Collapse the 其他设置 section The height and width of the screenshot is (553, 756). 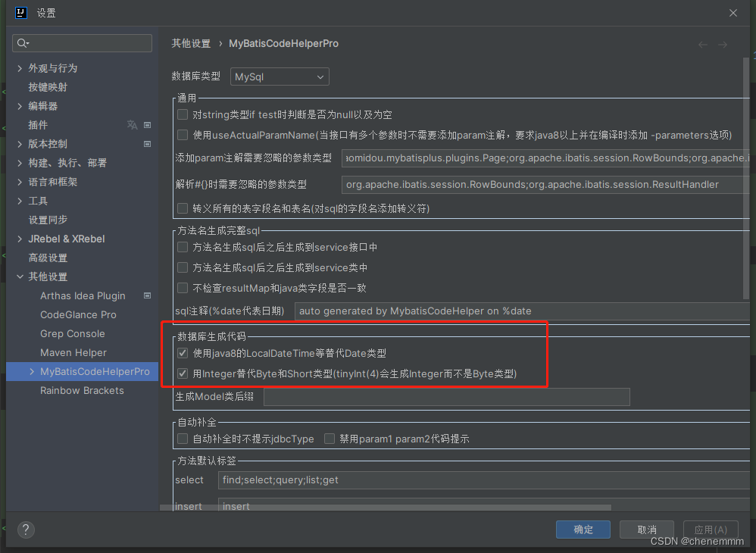pyautogui.click(x=20, y=276)
